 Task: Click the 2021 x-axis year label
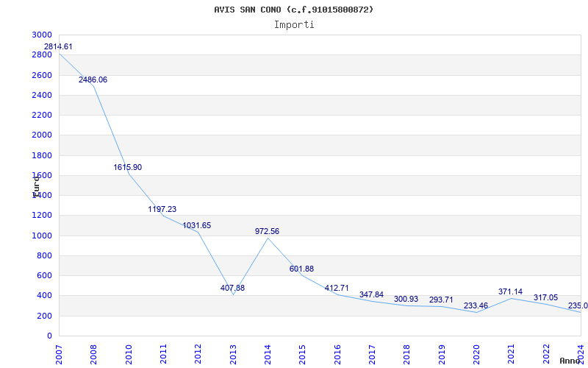click(x=511, y=354)
